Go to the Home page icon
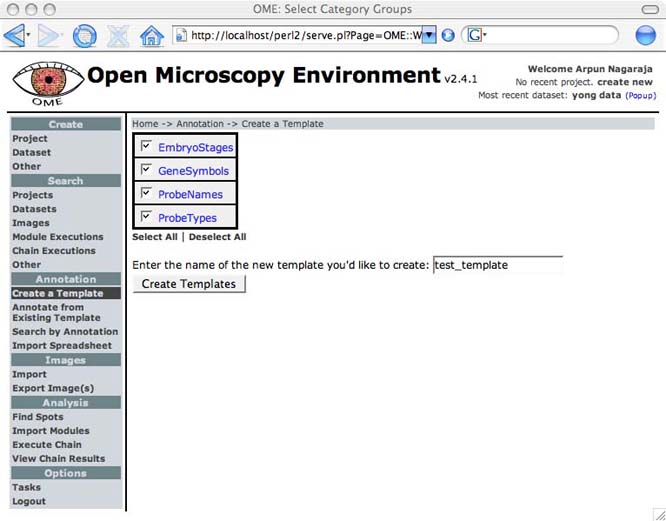Screen dimensions: 666x521 click(x=152, y=36)
